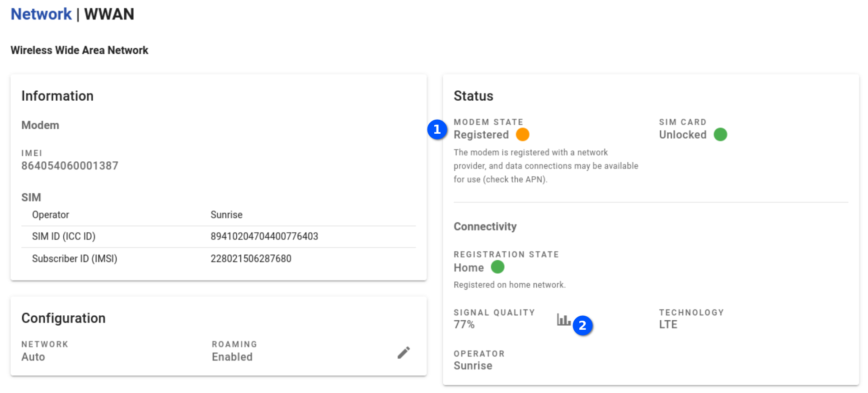Click the blue numbered marker 2

[582, 325]
